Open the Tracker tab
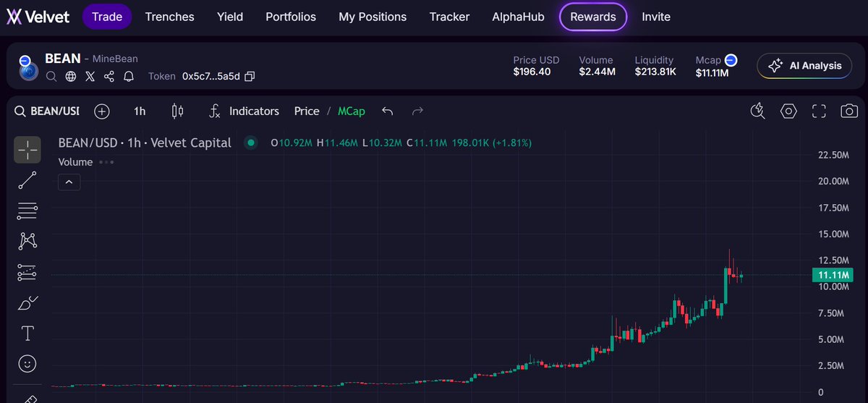Image resolution: width=868 pixels, height=403 pixels. (449, 17)
